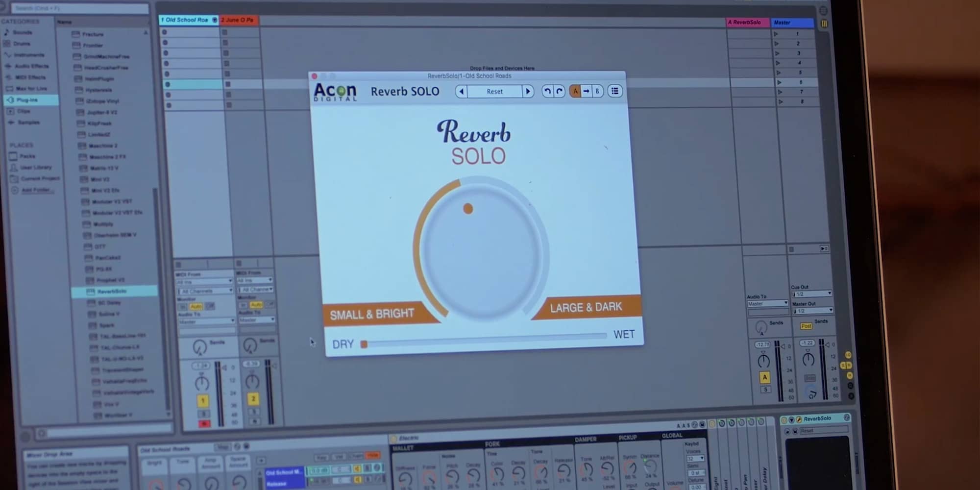Select Audio Effects category in browser
This screenshot has height=490, width=980.
(30, 66)
